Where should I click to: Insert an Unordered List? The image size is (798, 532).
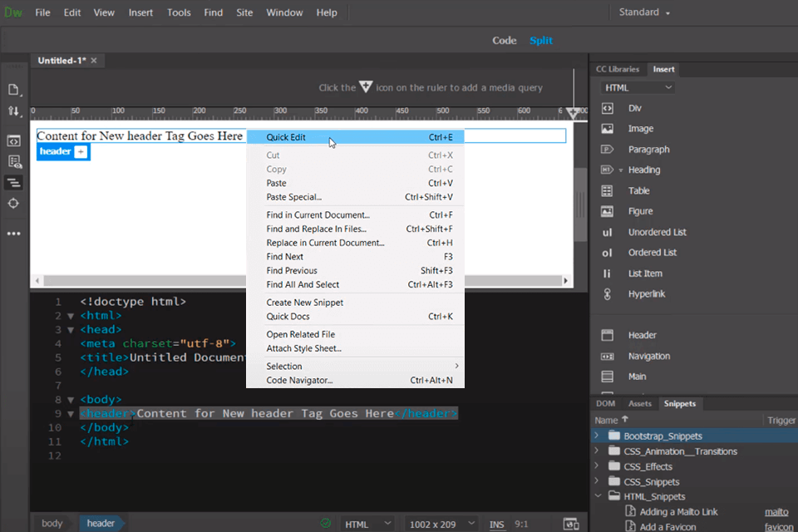(657, 232)
